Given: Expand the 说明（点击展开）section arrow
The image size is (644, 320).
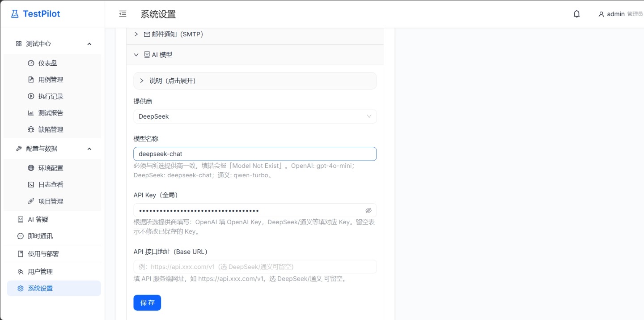Looking at the screenshot, I should point(142,81).
